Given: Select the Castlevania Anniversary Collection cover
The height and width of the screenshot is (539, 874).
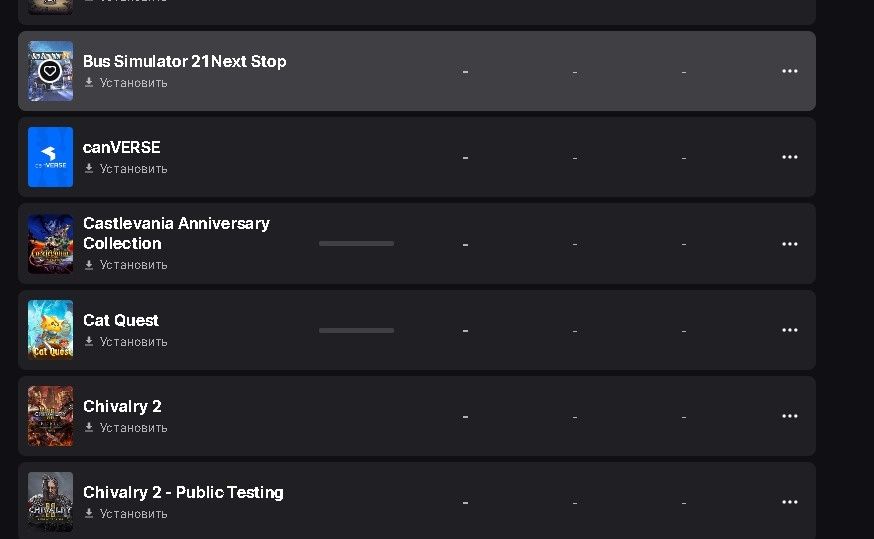Looking at the screenshot, I should click(50, 244).
